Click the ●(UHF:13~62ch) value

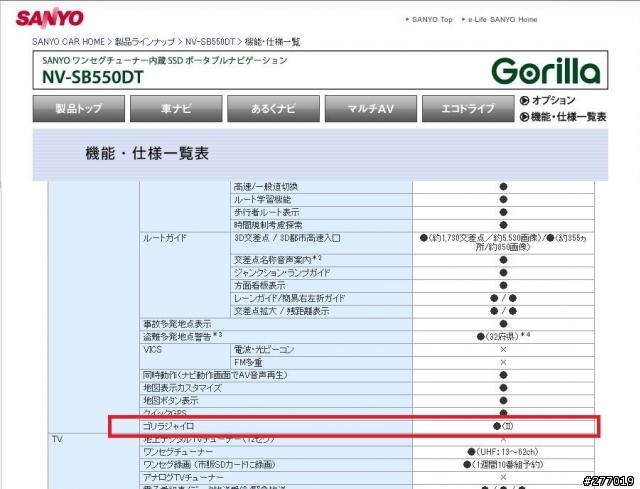[503, 452]
